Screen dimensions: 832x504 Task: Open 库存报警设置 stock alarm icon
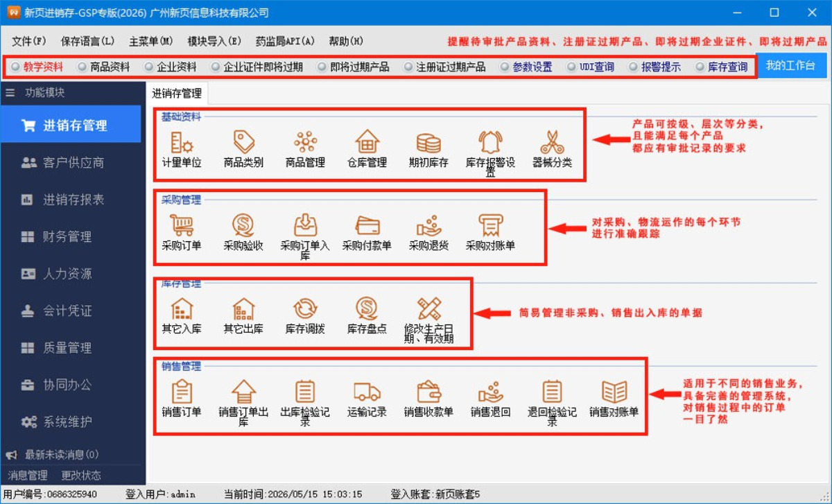[490, 143]
